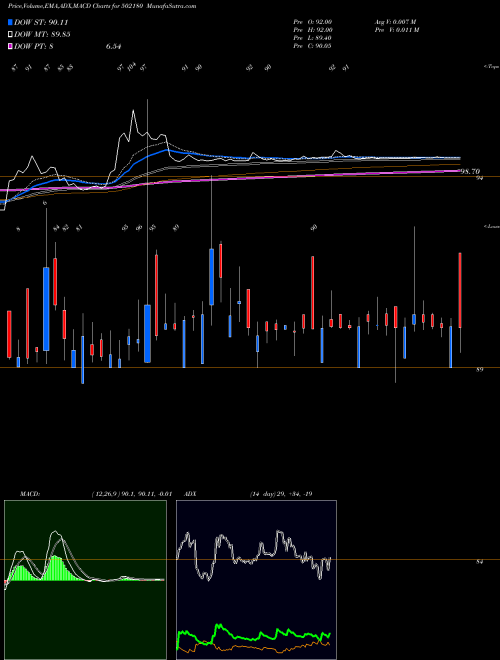Image resolution: width=500 pixels, height=660 pixels.
Task: Click the ADX (14 day) values text
Action: click(x=281, y=494)
